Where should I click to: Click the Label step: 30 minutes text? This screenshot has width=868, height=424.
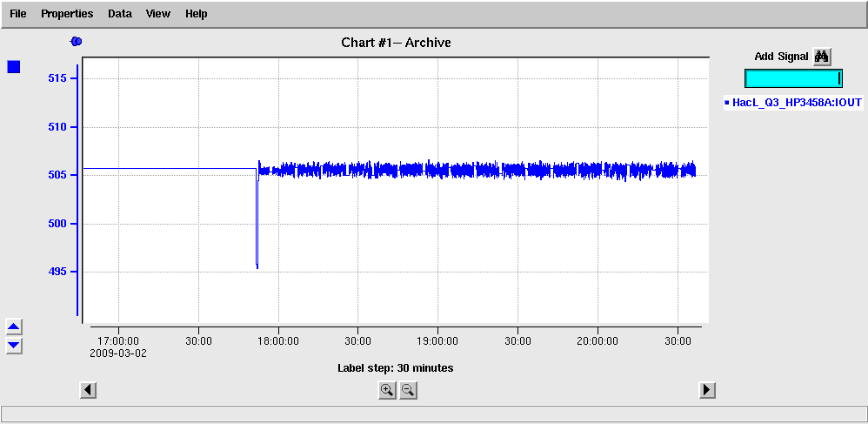tap(395, 368)
